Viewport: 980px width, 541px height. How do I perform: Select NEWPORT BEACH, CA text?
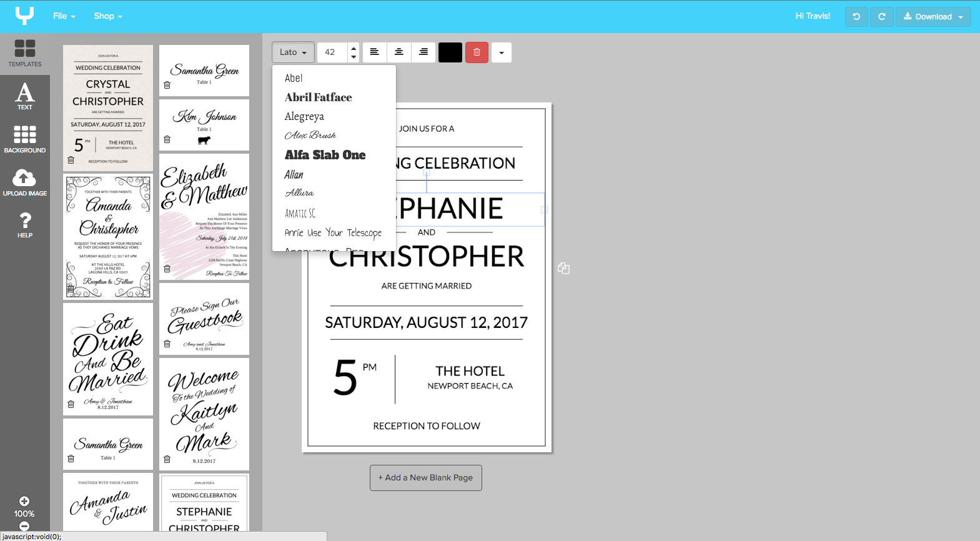coord(470,386)
